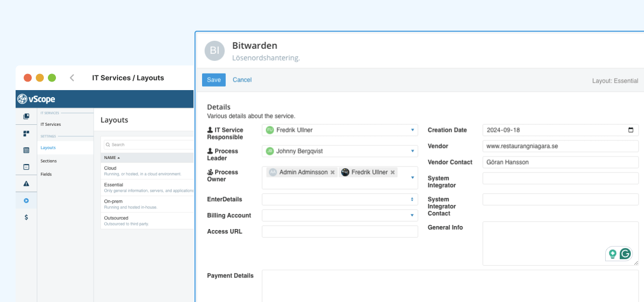
Task: Open the Outsourced layout row
Action: pyautogui.click(x=147, y=220)
